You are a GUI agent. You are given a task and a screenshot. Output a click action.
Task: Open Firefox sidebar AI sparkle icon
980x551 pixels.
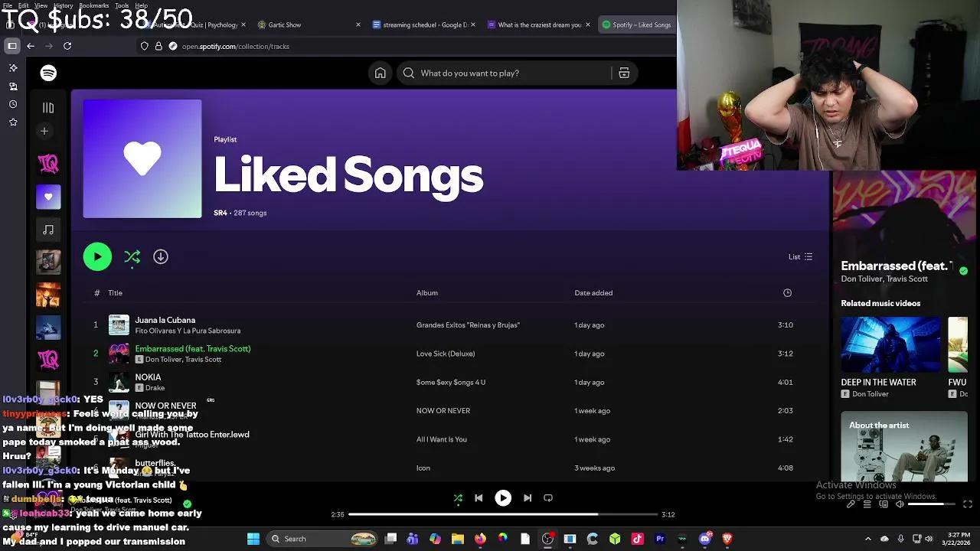pos(13,68)
